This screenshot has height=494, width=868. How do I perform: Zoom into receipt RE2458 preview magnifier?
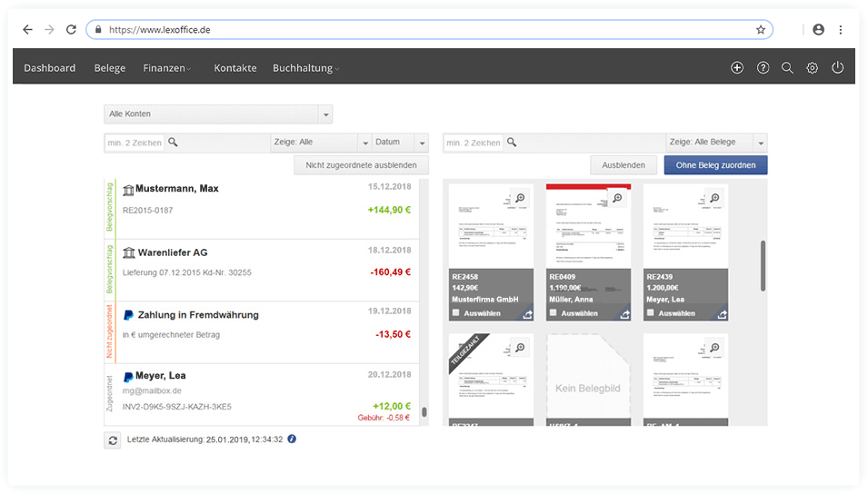tap(519, 198)
